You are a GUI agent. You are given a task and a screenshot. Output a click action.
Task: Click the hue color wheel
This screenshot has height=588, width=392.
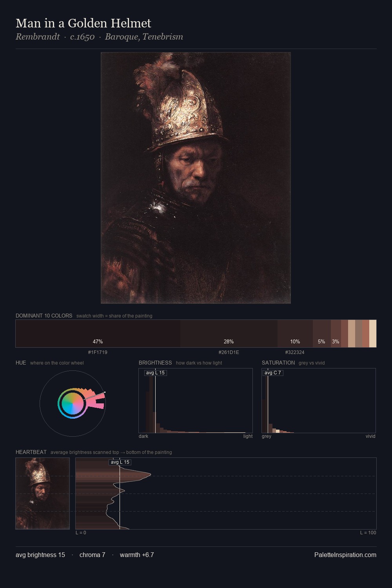pos(73,403)
